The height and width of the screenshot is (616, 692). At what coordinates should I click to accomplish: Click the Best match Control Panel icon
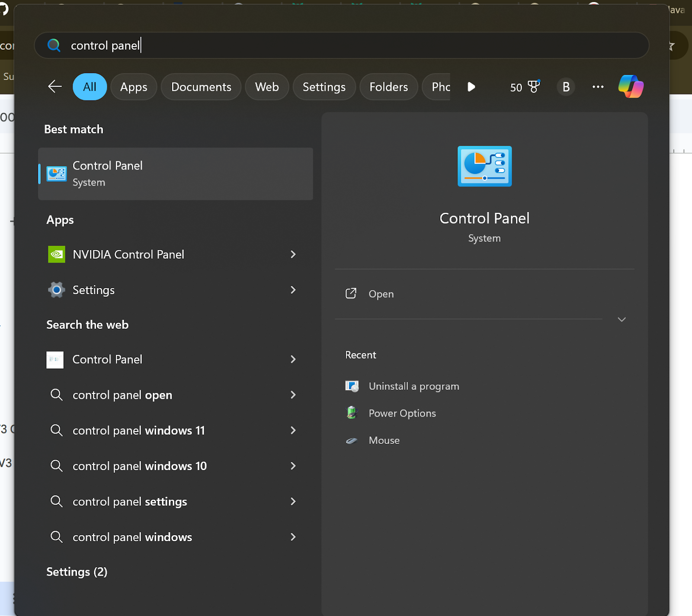[57, 174]
